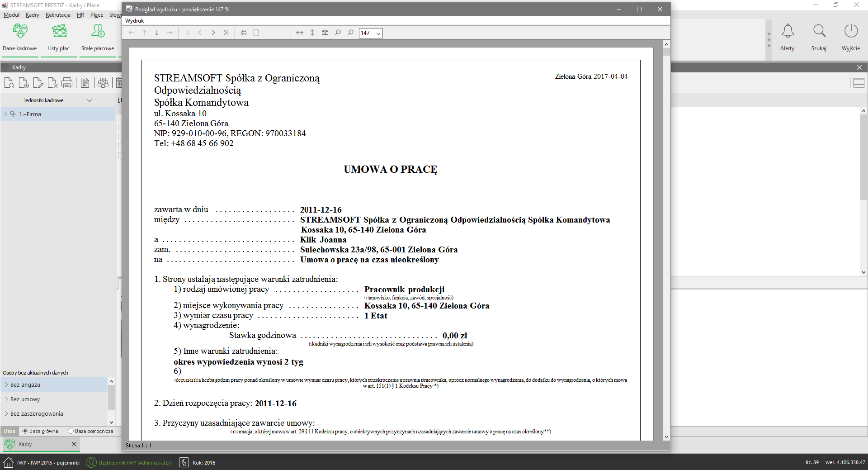This screenshot has height=470, width=868.
Task: Fit page to height in print preview
Action: tap(312, 33)
